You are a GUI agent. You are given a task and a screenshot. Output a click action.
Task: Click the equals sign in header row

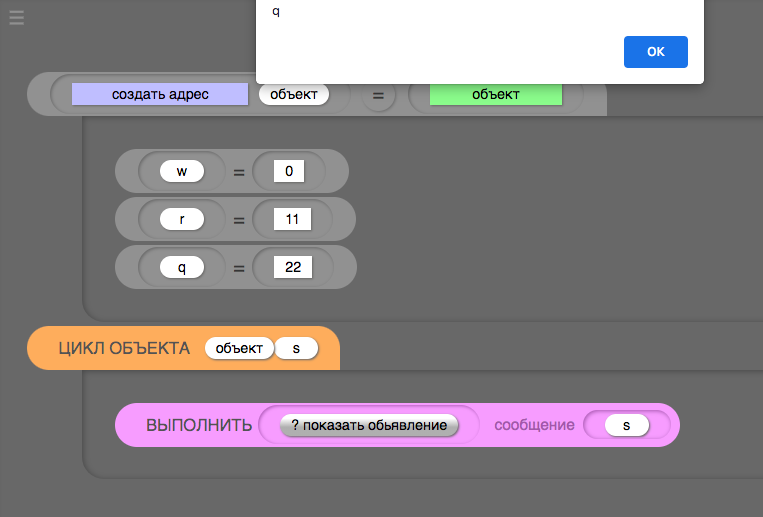pos(378,95)
